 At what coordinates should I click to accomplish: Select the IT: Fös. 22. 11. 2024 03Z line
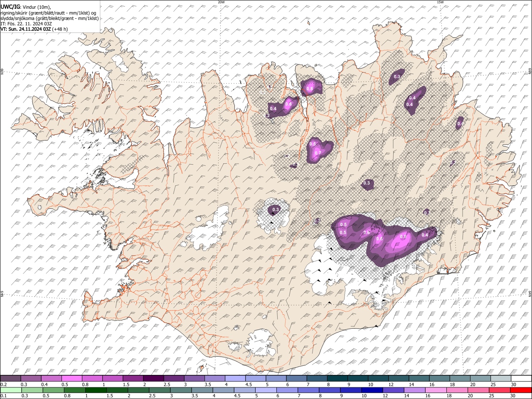click(26, 24)
